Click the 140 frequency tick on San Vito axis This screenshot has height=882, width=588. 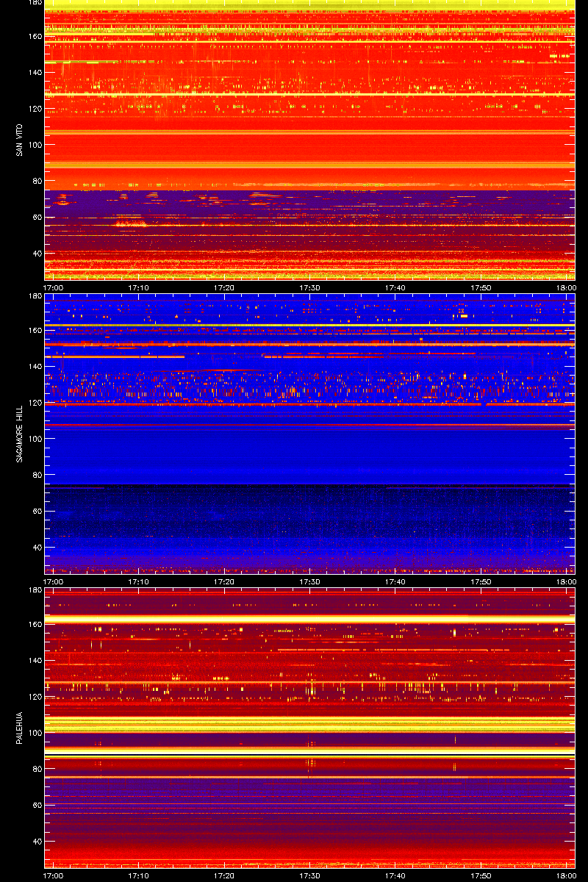34,73
